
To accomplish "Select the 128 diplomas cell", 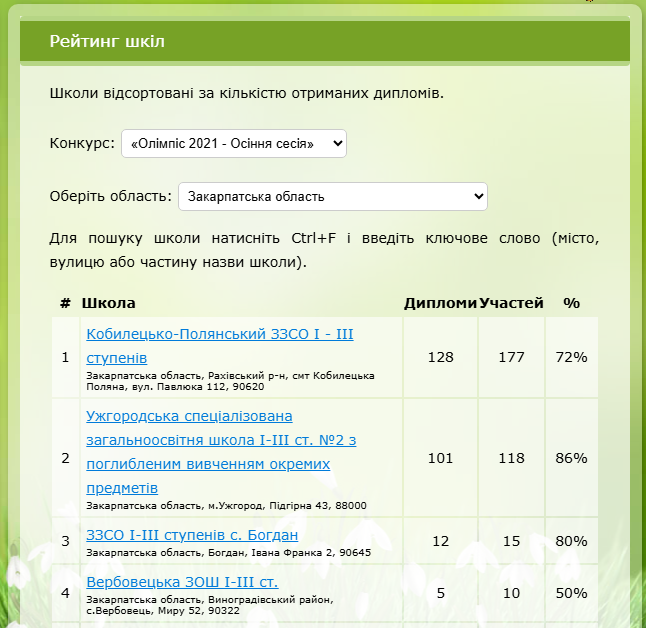I will [x=440, y=357].
